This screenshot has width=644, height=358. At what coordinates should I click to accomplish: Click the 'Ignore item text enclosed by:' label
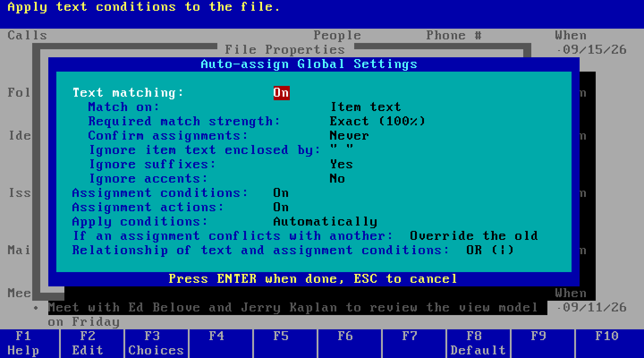(205, 150)
